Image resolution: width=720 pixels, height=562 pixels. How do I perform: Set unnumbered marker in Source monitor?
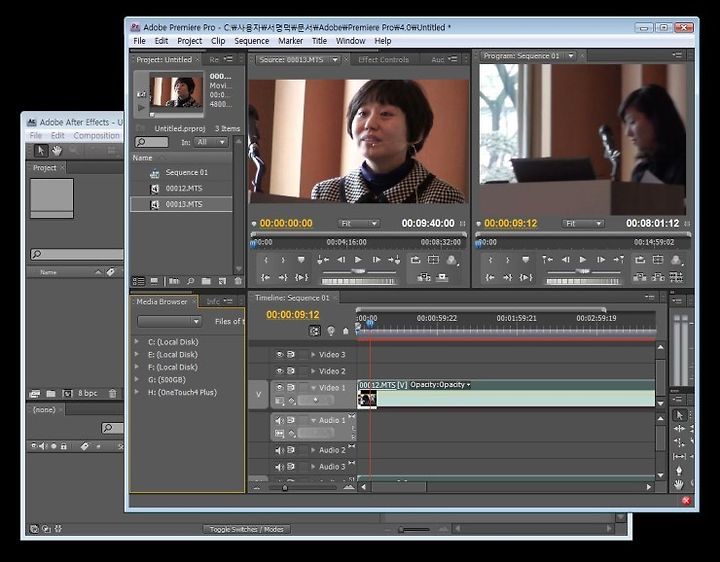click(x=301, y=260)
